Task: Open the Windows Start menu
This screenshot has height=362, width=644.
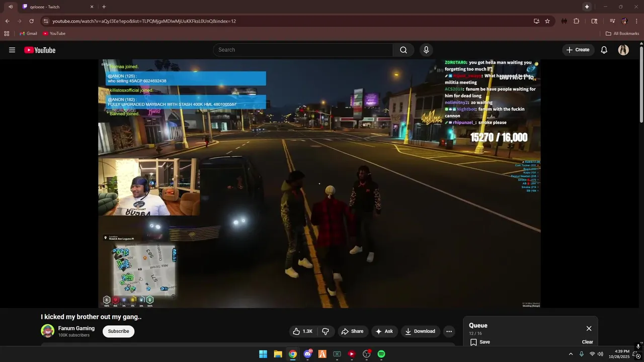Action: coord(263,354)
